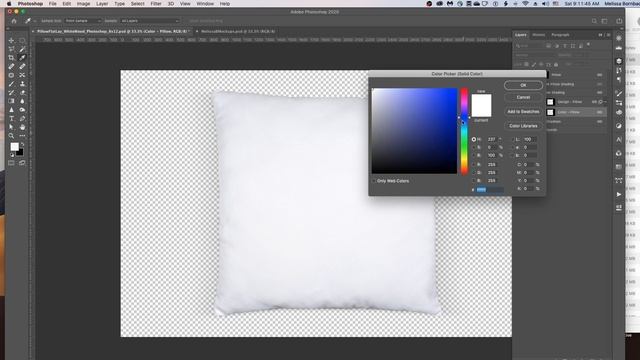This screenshot has width=640, height=360.
Task: Open the Edit Toolbar three-dots icon
Action: click(22, 136)
